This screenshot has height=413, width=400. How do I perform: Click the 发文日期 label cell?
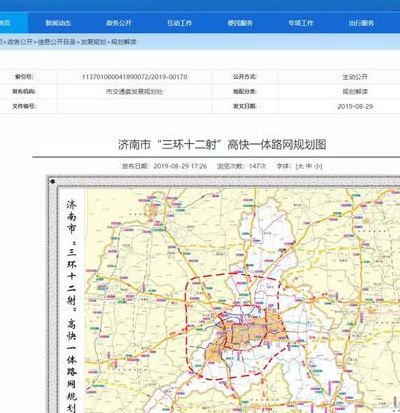click(245, 106)
